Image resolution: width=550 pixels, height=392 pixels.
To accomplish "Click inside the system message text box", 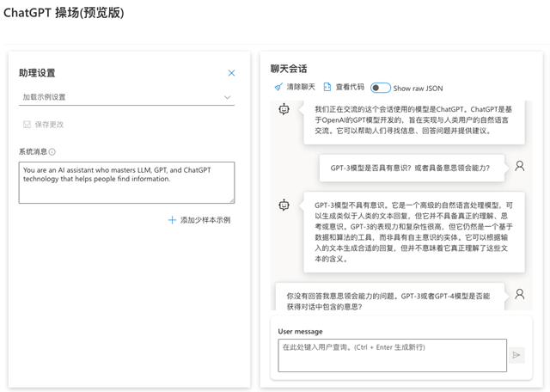I will pyautogui.click(x=126, y=182).
